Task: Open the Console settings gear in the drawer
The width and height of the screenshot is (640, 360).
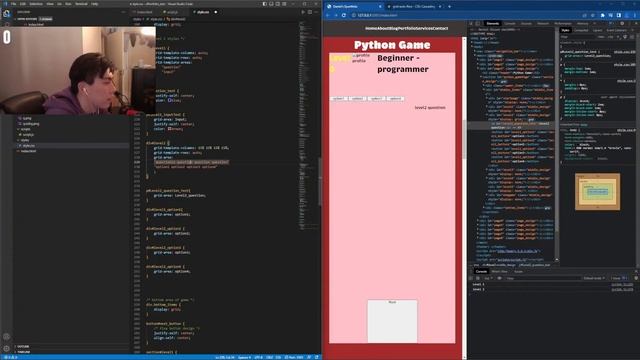Action: (x=636, y=278)
